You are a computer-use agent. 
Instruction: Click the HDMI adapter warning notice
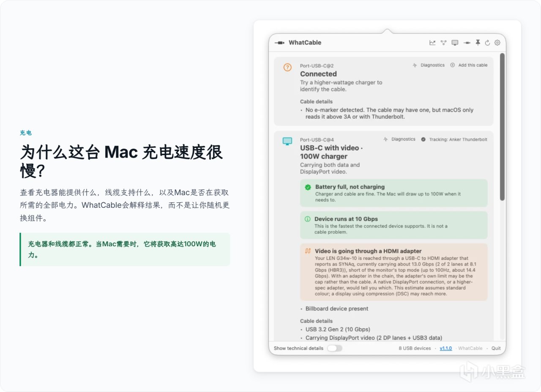pyautogui.click(x=394, y=272)
